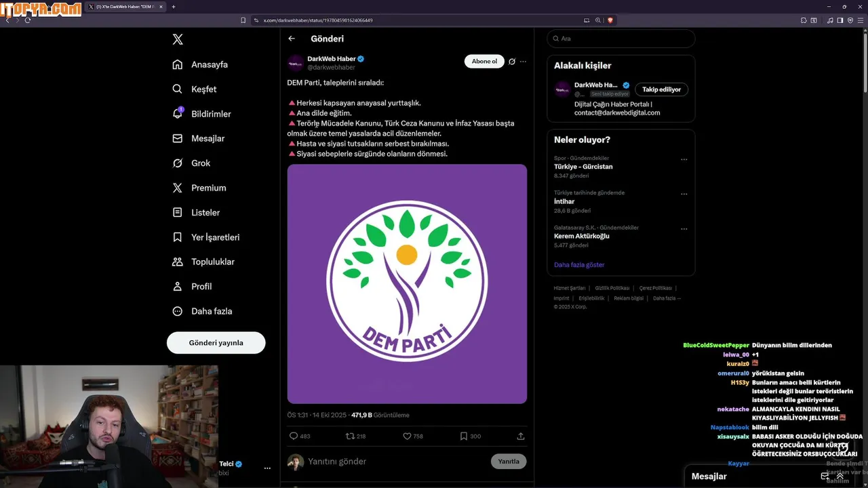The height and width of the screenshot is (488, 868).
Task: Click DarkWeb Haber in Alakalı kişiler
Action: 596,85
